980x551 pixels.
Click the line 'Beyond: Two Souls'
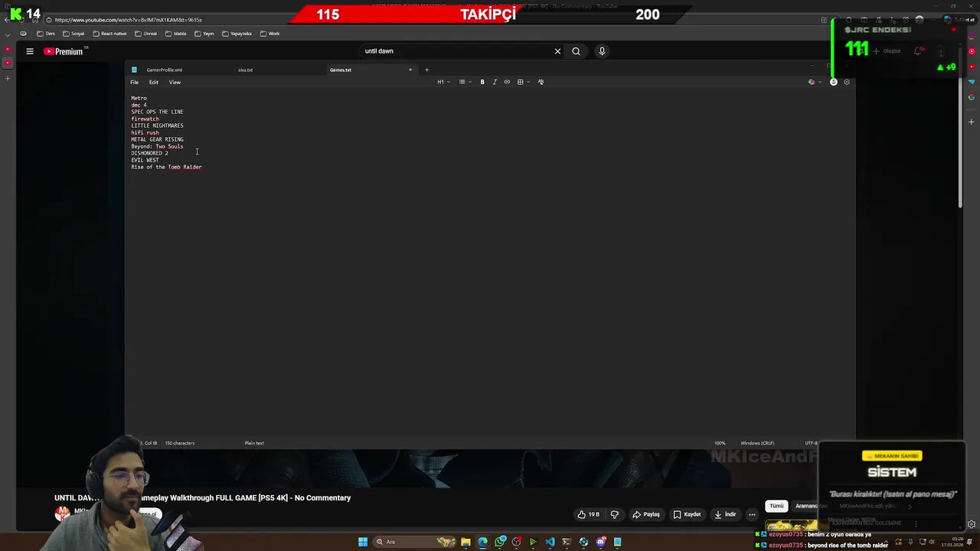click(157, 146)
